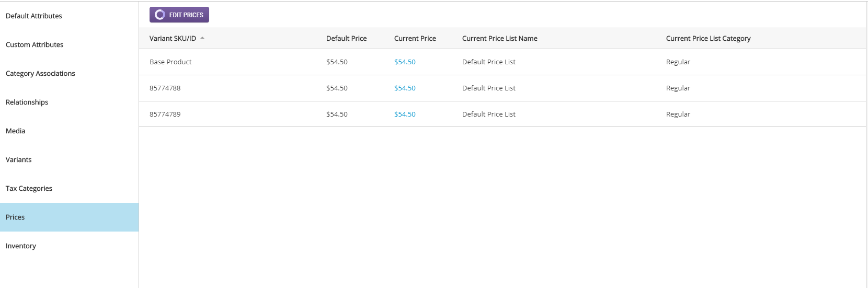Click the $54.50 link for SKU 85774789
The width and height of the screenshot is (868, 288).
coord(405,114)
